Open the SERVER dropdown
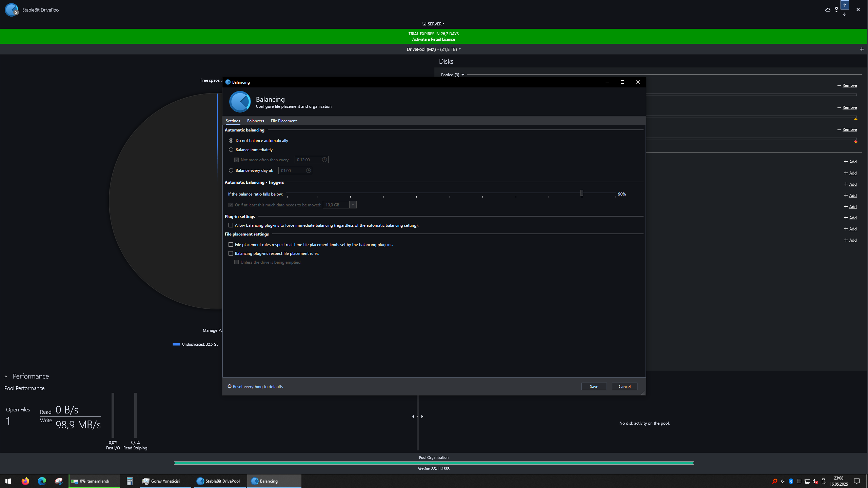Screen dimensions: 868x488 pyautogui.click(x=433, y=24)
